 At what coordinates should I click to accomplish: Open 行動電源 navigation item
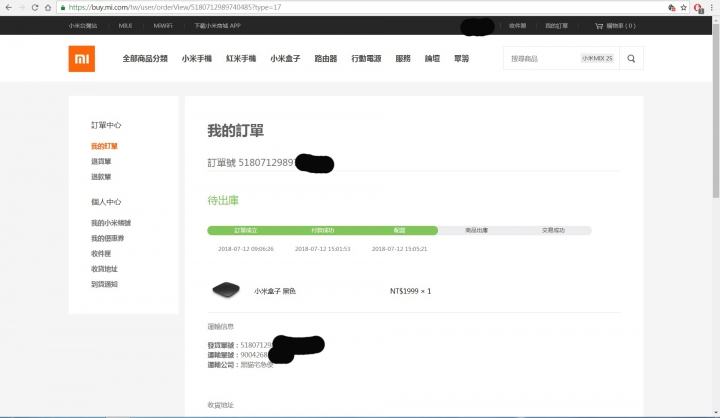(x=366, y=58)
